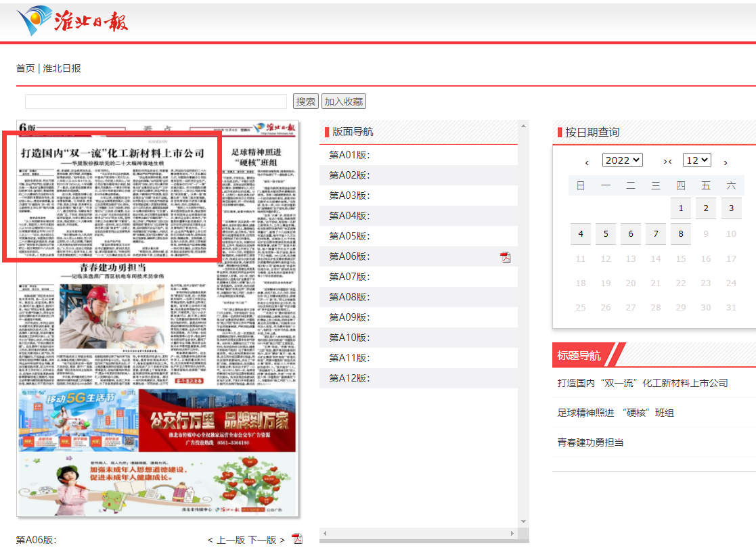The width and height of the screenshot is (756, 550).
Task: Select 第A09版 in page navigation
Action: tap(349, 317)
